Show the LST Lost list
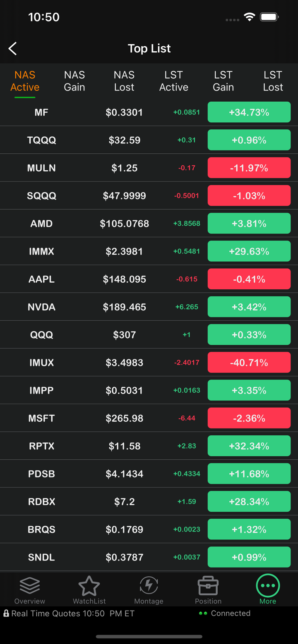Screen dimensions: 298x644 tap(273, 81)
